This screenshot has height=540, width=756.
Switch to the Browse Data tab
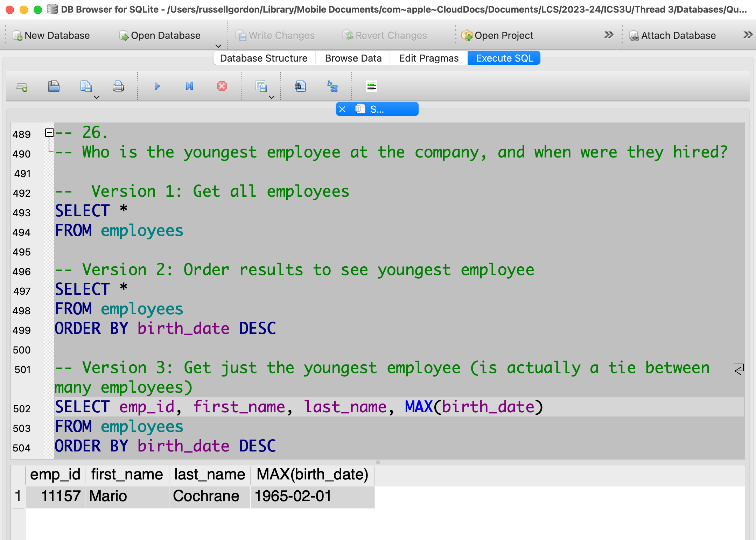pos(353,58)
